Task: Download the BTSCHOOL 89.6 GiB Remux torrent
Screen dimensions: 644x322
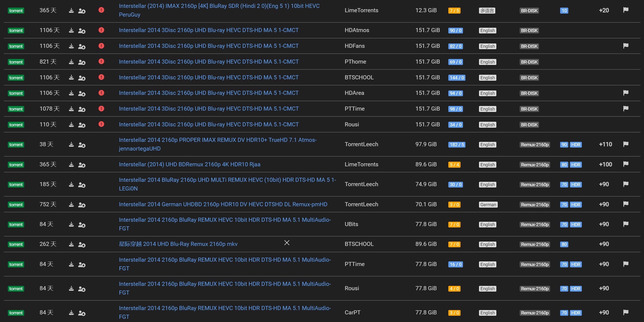Action: tap(71, 244)
